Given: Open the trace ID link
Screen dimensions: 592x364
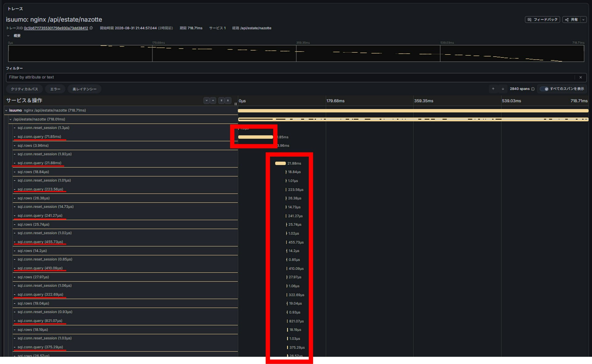Looking at the screenshot, I should pyautogui.click(x=56, y=28).
